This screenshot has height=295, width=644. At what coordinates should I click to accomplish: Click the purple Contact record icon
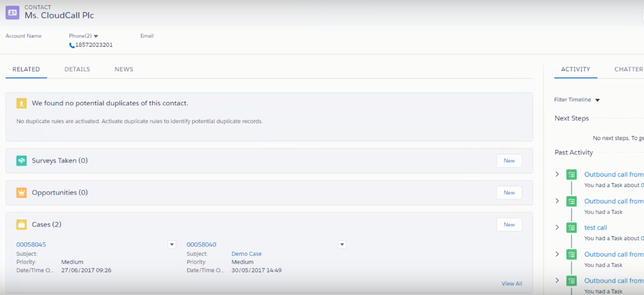click(13, 13)
